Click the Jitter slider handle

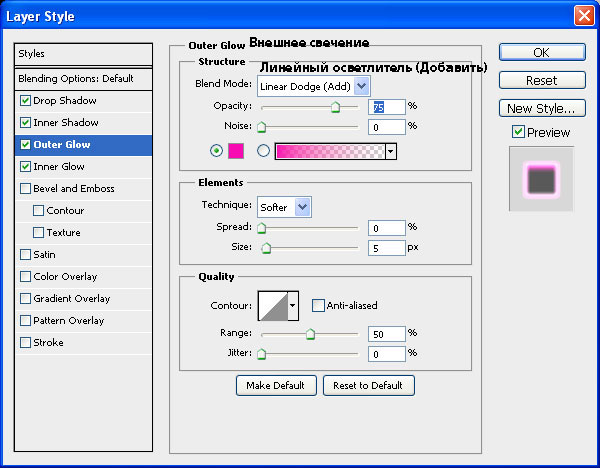(x=262, y=354)
